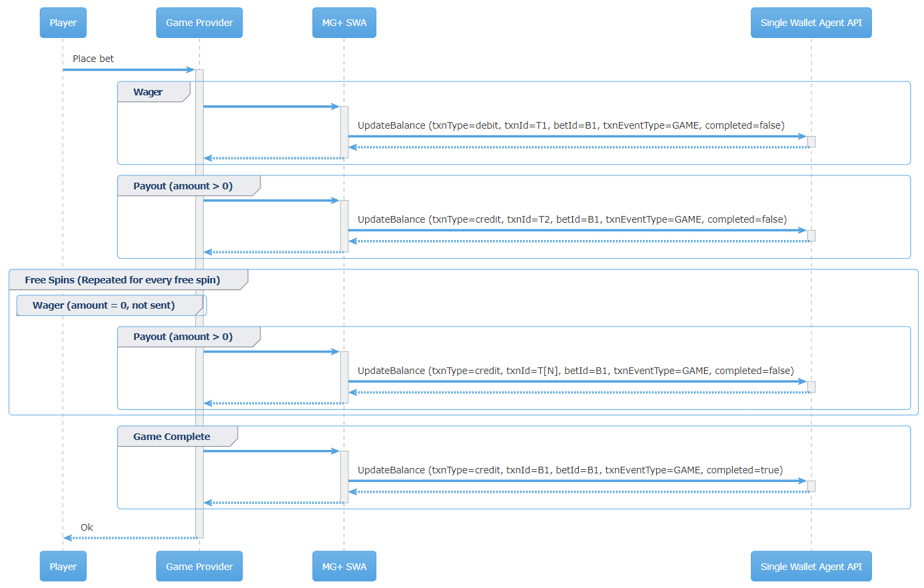Screen dimensions: 924x588
Task: Click the top Game Provider participant box
Action: click(199, 23)
